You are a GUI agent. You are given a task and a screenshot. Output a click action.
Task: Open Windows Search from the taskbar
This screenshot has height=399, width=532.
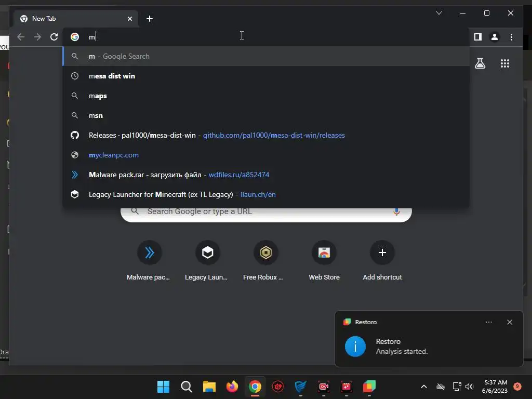click(187, 387)
